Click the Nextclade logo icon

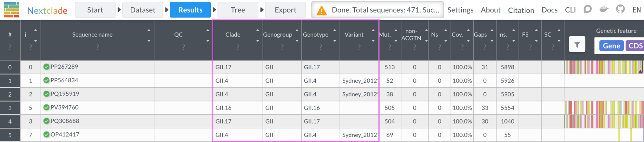click(12, 10)
